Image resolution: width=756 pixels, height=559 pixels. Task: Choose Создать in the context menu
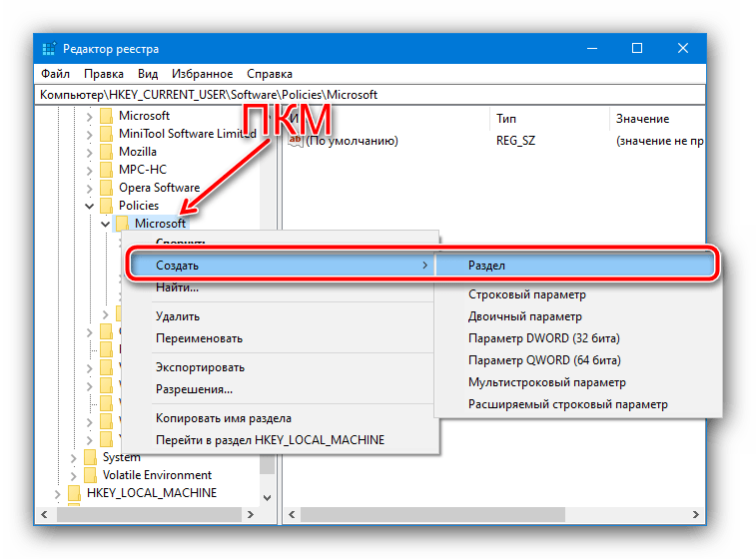pos(282,266)
